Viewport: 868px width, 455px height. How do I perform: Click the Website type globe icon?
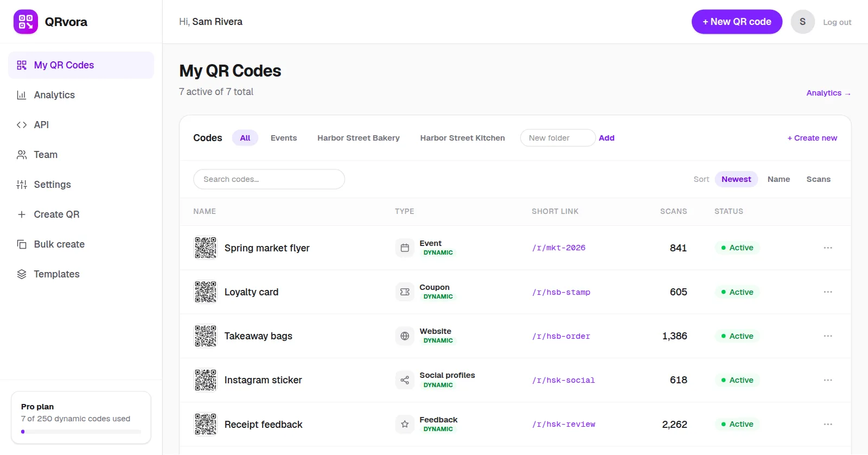pyautogui.click(x=405, y=336)
